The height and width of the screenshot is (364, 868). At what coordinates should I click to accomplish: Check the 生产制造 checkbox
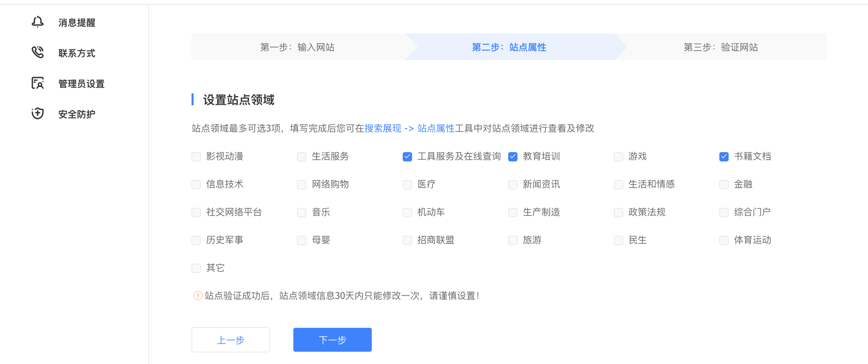513,213
